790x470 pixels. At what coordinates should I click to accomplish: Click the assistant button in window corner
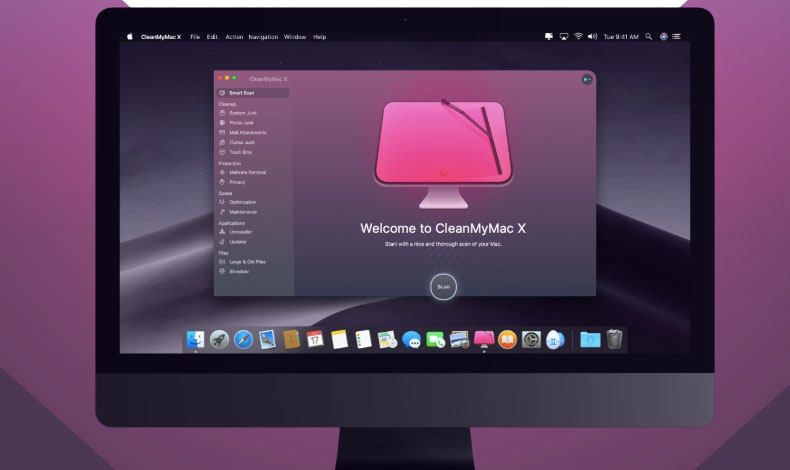586,79
